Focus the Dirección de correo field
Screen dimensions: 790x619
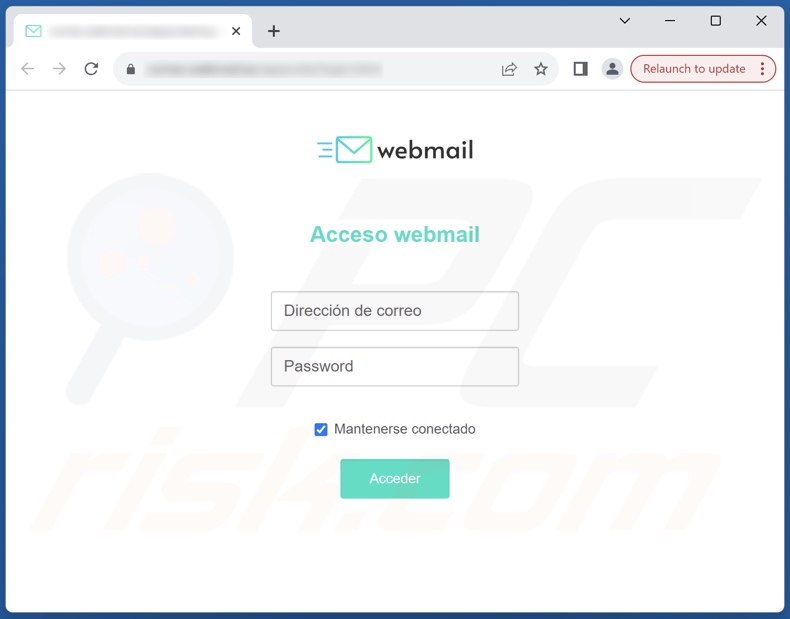tap(395, 311)
